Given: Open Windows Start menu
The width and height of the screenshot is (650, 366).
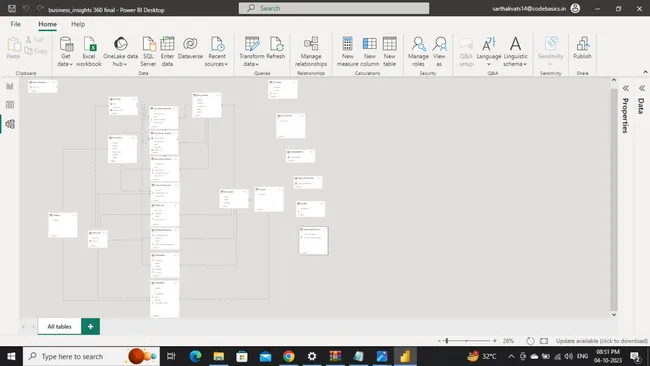Looking at the screenshot, I should coord(11,356).
